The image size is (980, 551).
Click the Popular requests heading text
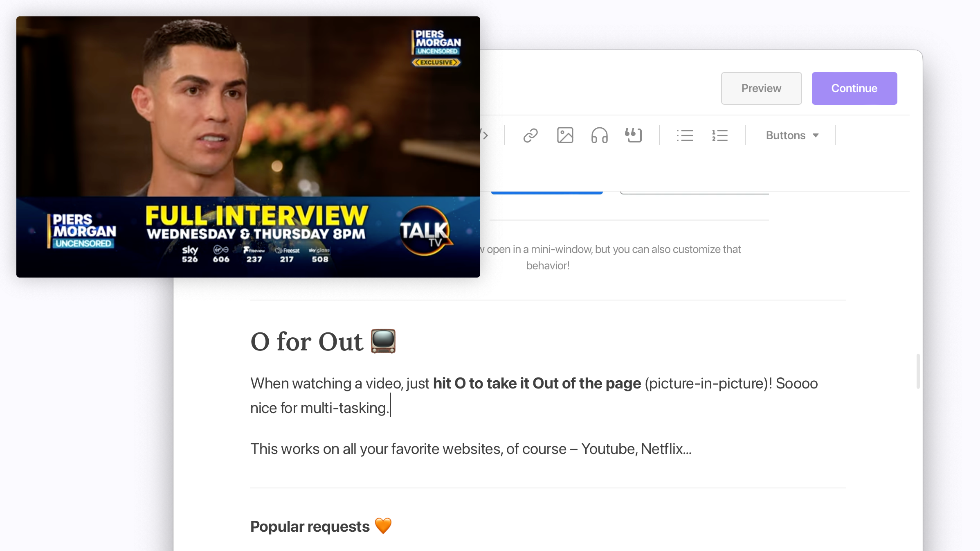coord(310,526)
